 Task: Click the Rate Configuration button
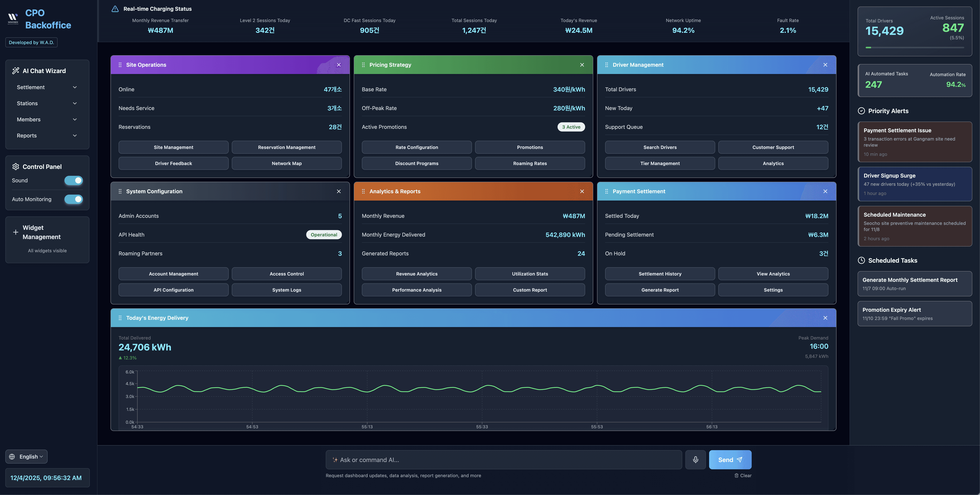[417, 147]
